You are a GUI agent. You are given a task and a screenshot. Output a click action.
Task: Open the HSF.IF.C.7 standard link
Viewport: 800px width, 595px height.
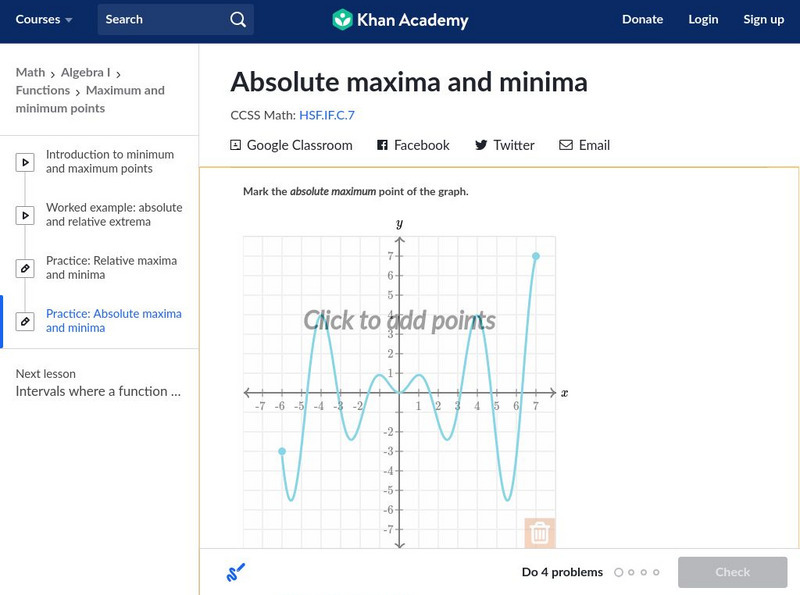click(327, 115)
